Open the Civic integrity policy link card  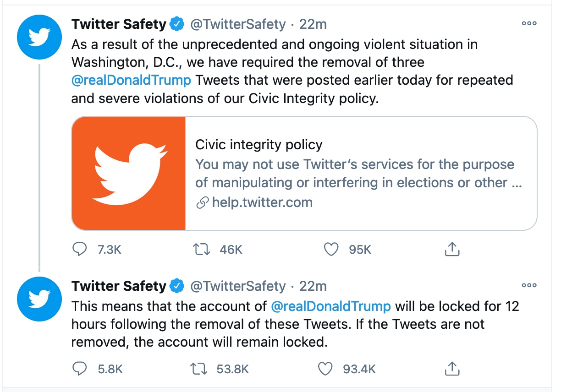click(304, 173)
